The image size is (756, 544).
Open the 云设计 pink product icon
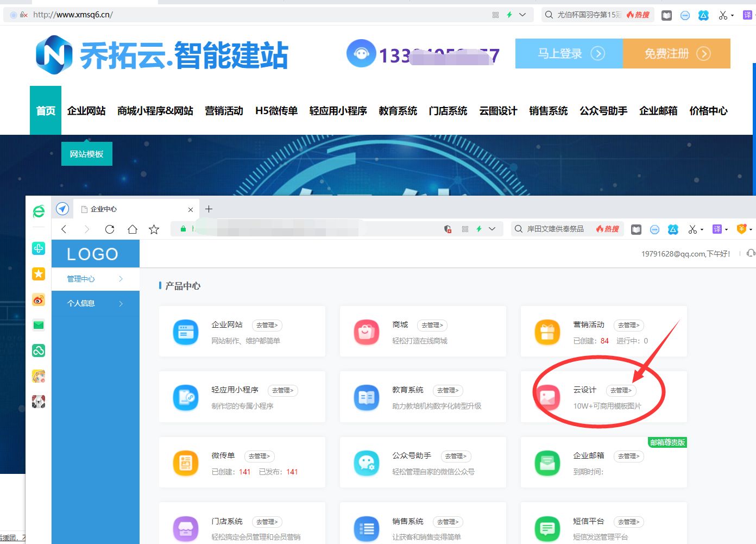click(x=547, y=397)
